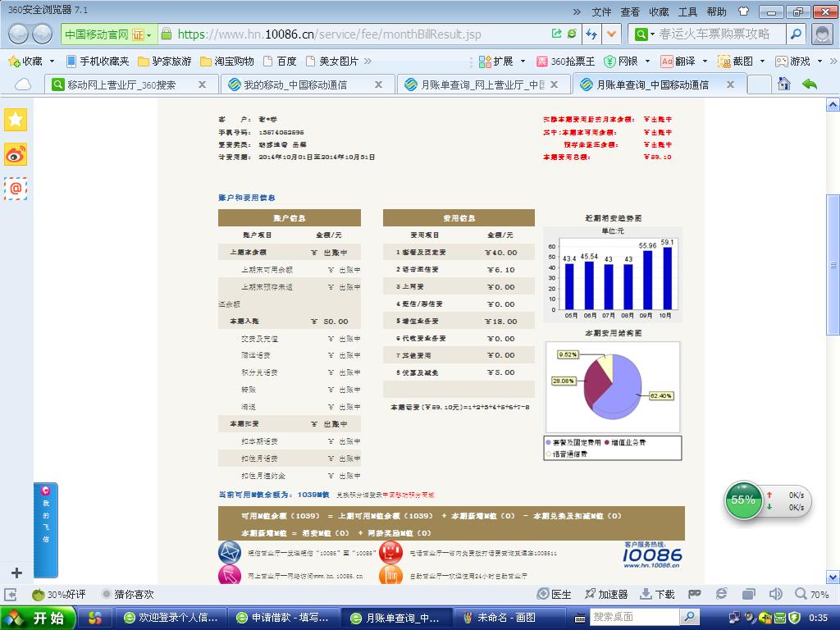This screenshot has height=630, width=840.
Task: Toggle the speaker mute icon in status bar
Action: click(775, 594)
